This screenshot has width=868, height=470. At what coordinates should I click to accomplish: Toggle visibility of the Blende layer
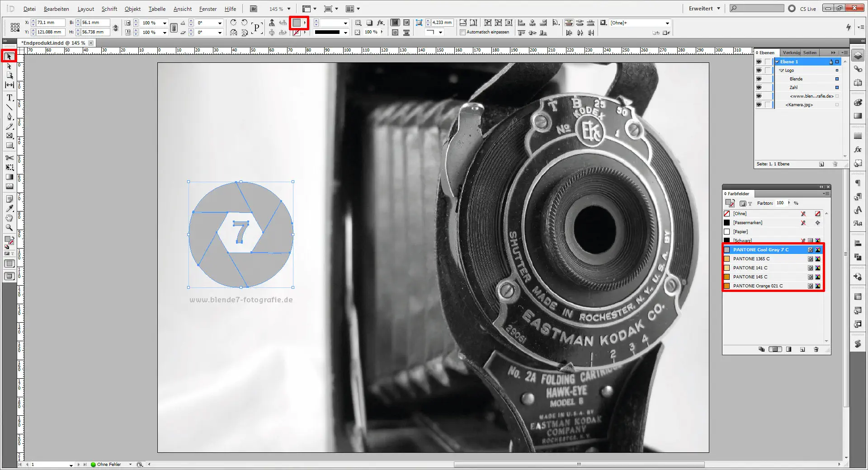[759, 79]
